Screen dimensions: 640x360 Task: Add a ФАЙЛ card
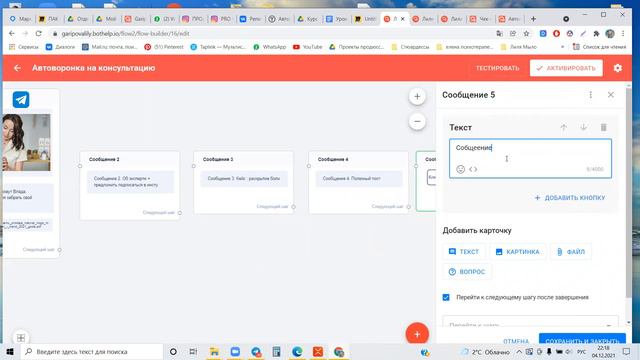tap(571, 251)
